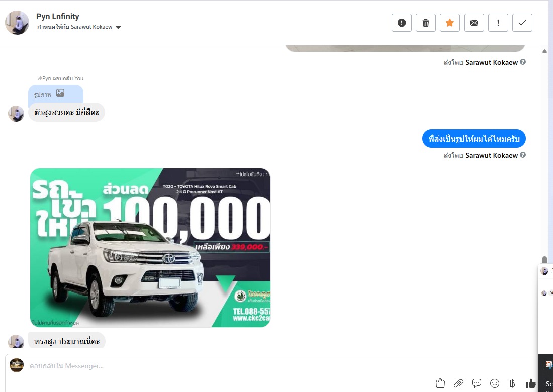Viewport: 553px width, 392px height.
Task: Open the Pyn Lnfinity profile picture in header
Action: click(x=17, y=23)
